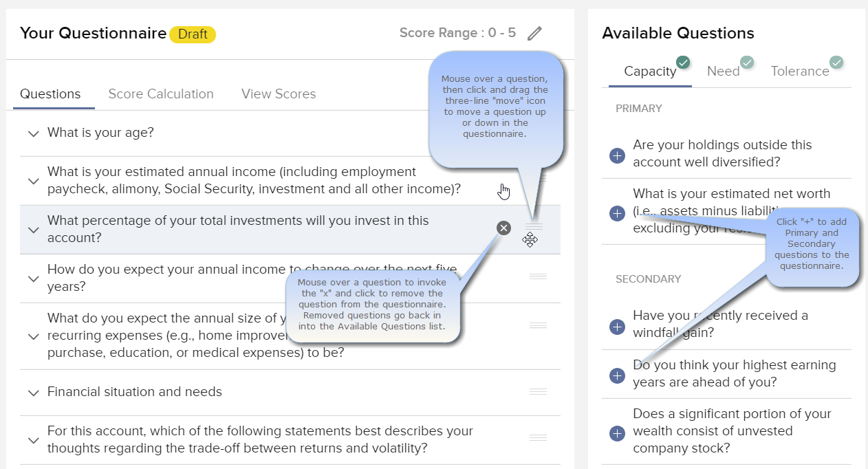
Task: Expand the What is your age question
Action: 33,133
